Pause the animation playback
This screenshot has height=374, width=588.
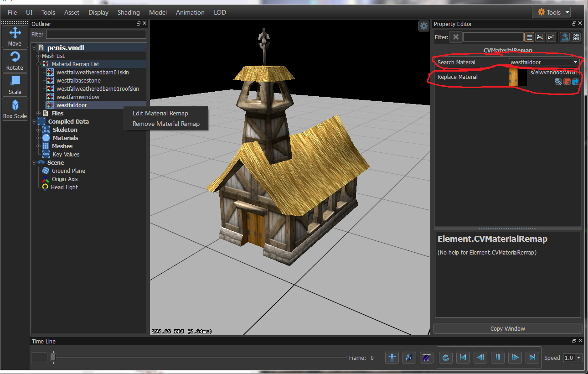498,358
